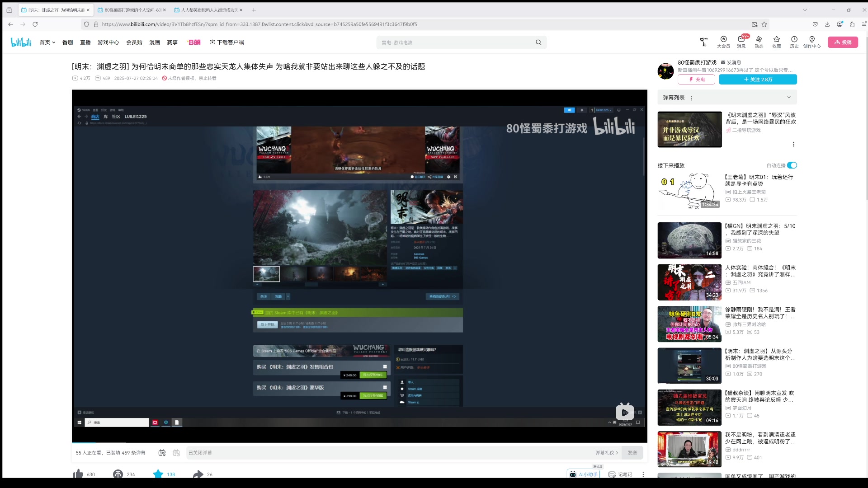Open the 番剧 nav item
This screenshot has width=868, height=488.
pos(68,42)
